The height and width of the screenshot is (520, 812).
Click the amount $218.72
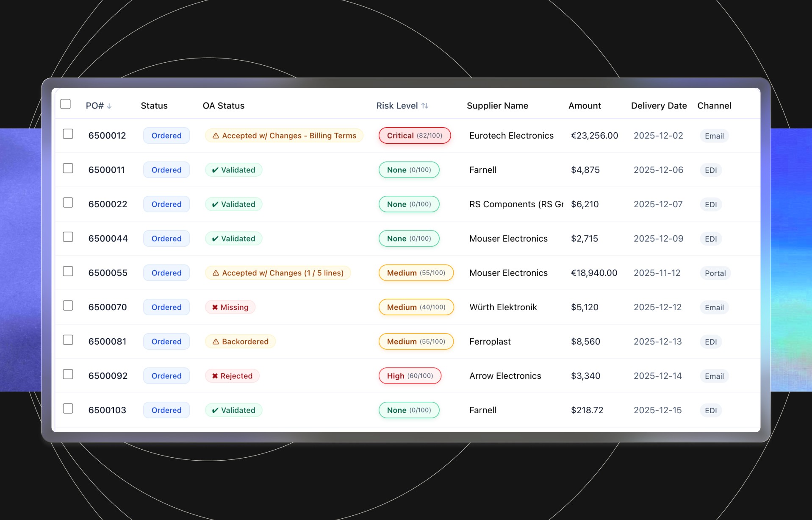(587, 410)
